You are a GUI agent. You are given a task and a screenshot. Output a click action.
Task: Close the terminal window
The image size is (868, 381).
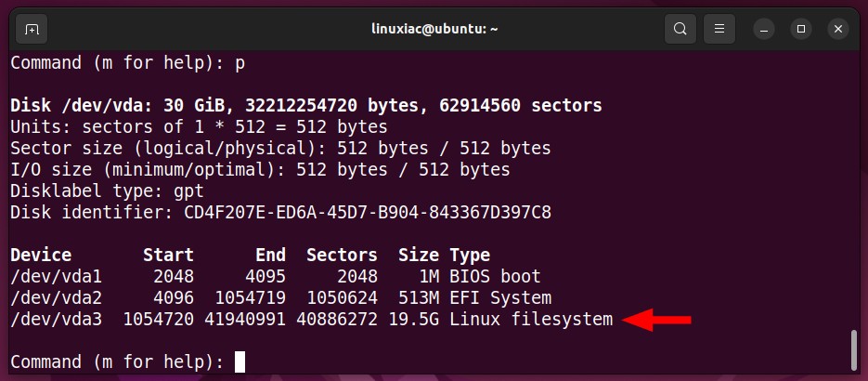[838, 29]
